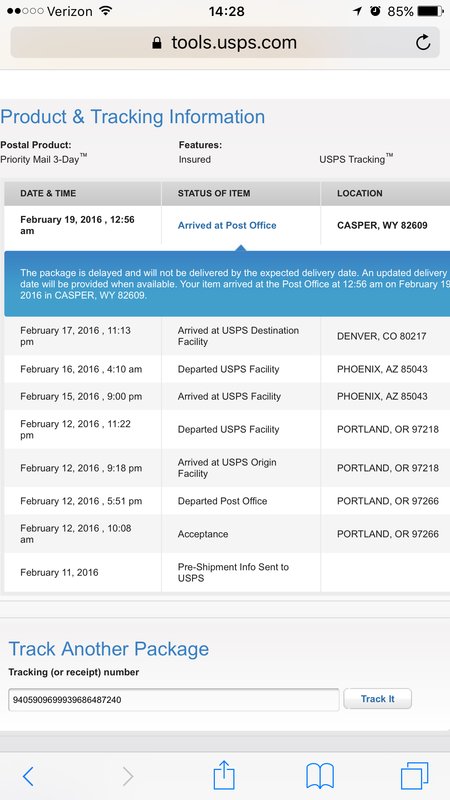
Task: Collapse the blue delay notice triangle pointer
Action: (241, 248)
